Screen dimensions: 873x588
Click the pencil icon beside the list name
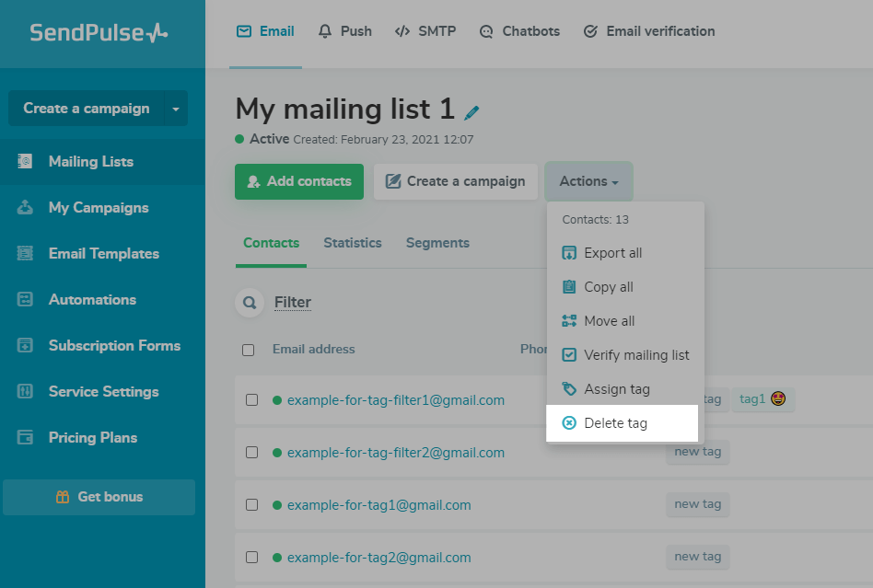point(472,113)
